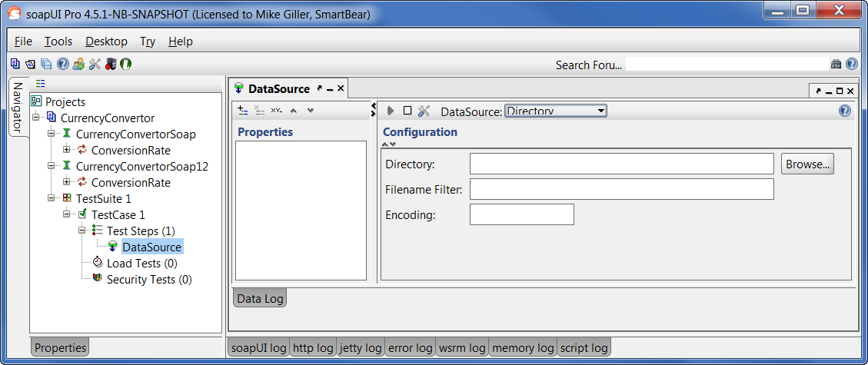Screen dimensions: 868x365
Task: Minimize the DataSource tab
Action: point(330,88)
